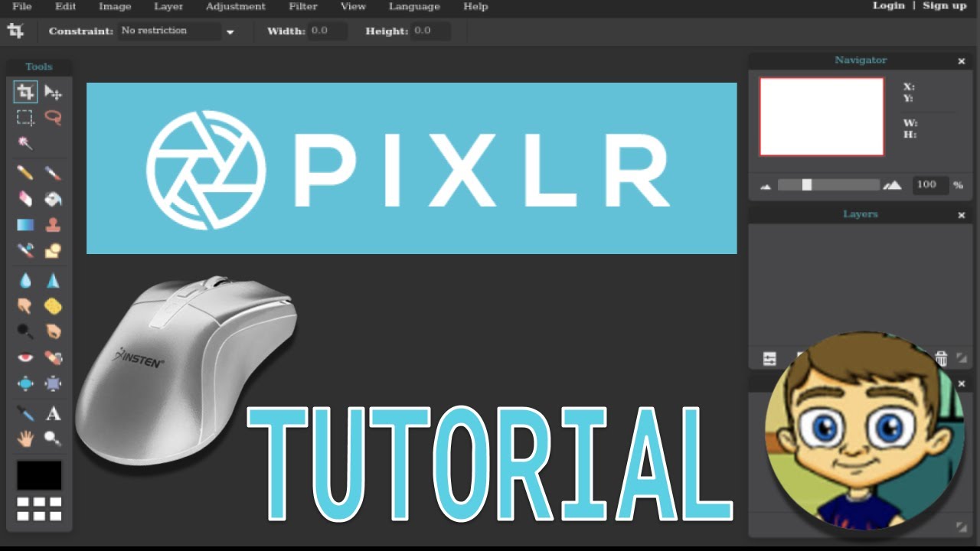
Task: Click the Login link
Action: tap(889, 5)
